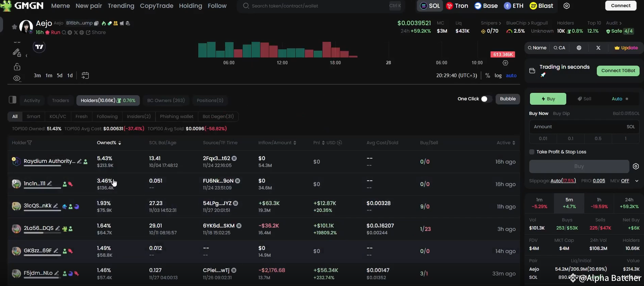Toggle the eye visibility tool in chart sidebar

[x=17, y=78]
